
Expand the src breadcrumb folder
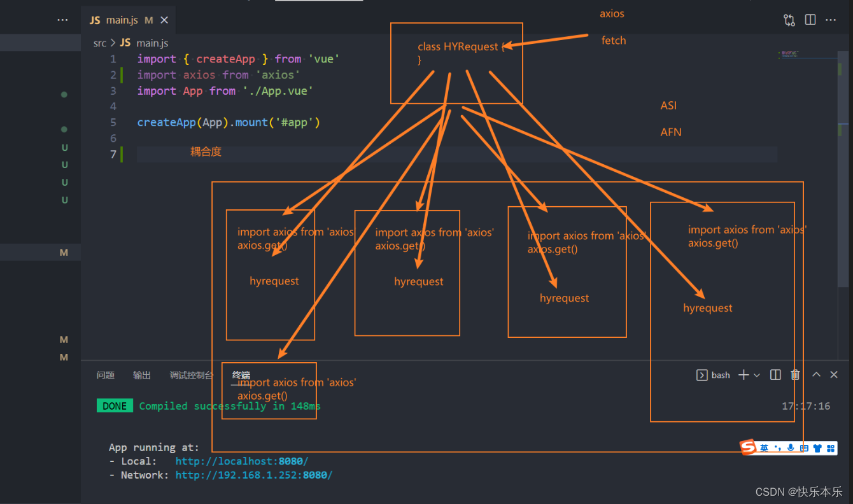coord(100,43)
